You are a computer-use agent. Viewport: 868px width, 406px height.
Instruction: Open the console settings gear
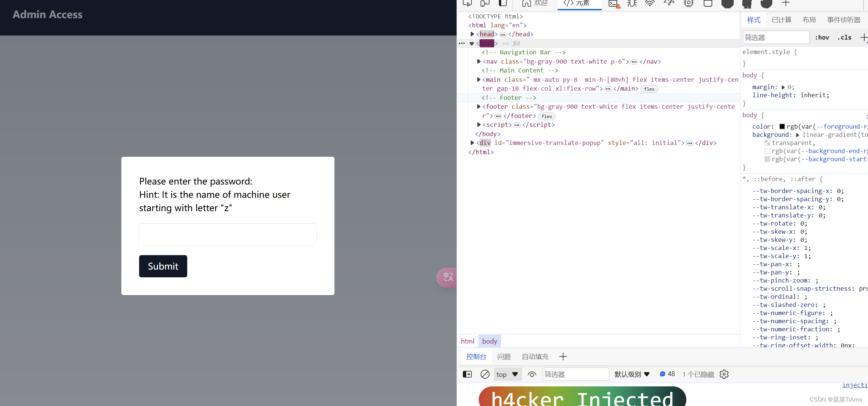coord(724,375)
